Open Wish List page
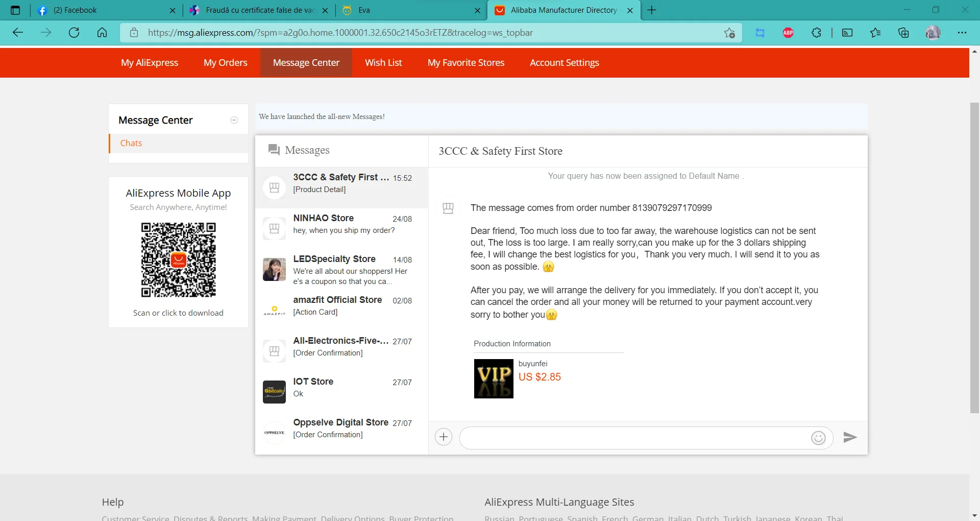980x521 pixels. point(383,63)
